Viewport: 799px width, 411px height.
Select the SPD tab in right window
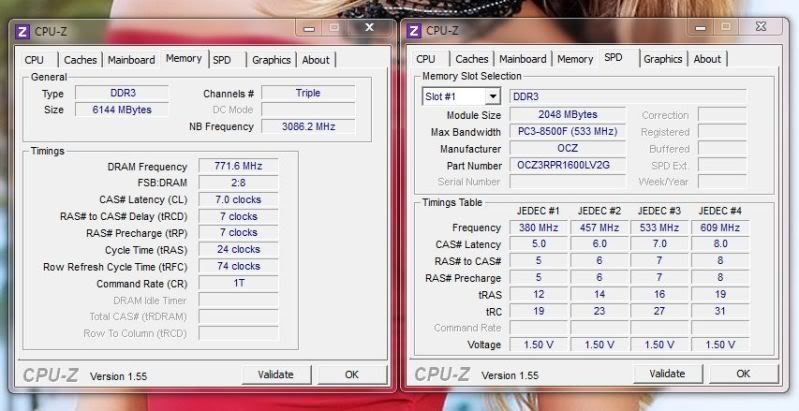(x=614, y=58)
